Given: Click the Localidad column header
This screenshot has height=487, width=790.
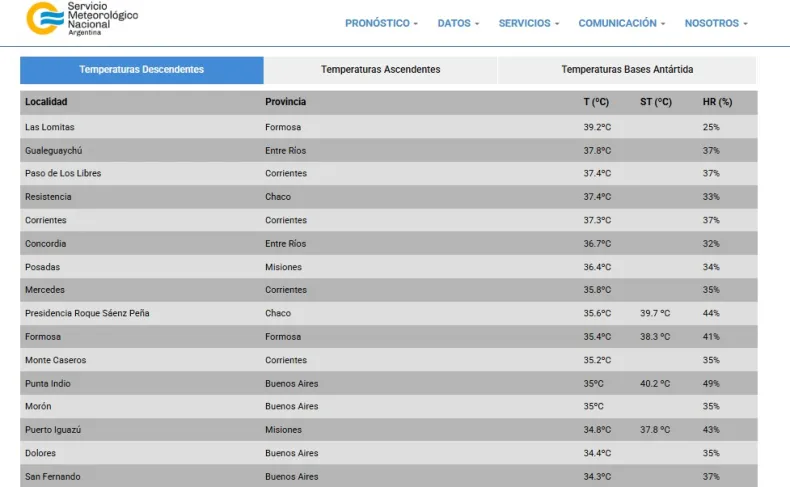Looking at the screenshot, I should point(47,102).
